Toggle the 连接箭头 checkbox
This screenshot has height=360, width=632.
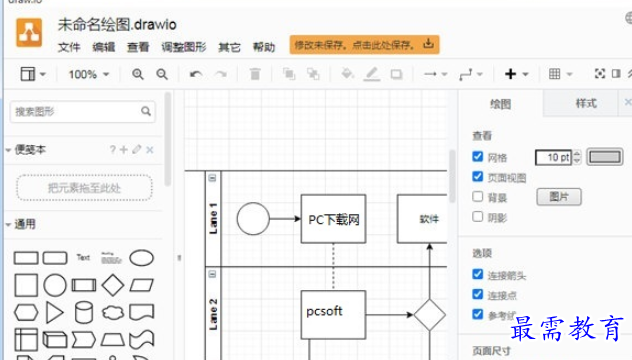click(478, 275)
